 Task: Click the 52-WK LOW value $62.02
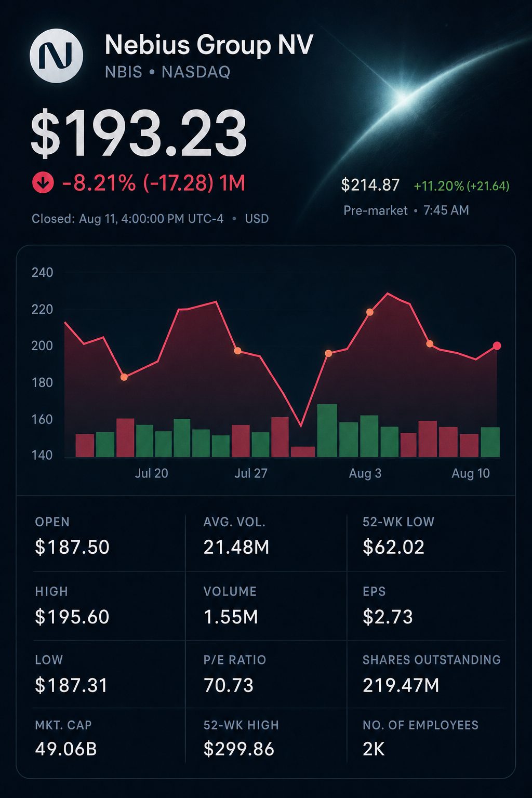pyautogui.click(x=393, y=547)
